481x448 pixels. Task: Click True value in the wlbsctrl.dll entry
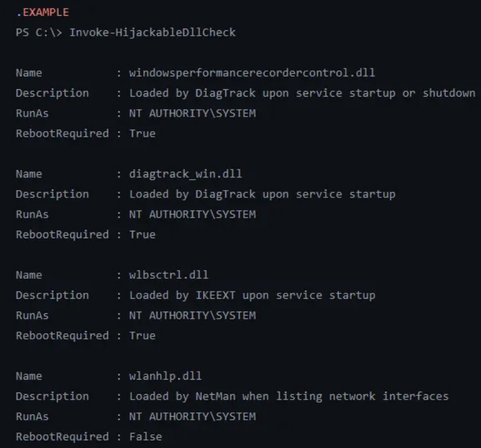pyautogui.click(x=142, y=336)
